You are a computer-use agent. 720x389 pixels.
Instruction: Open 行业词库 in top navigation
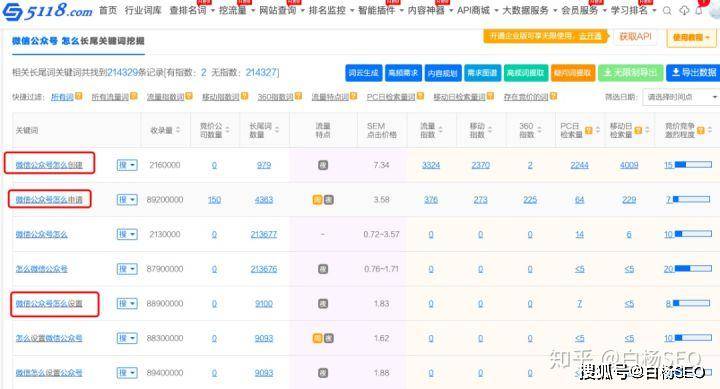click(143, 10)
